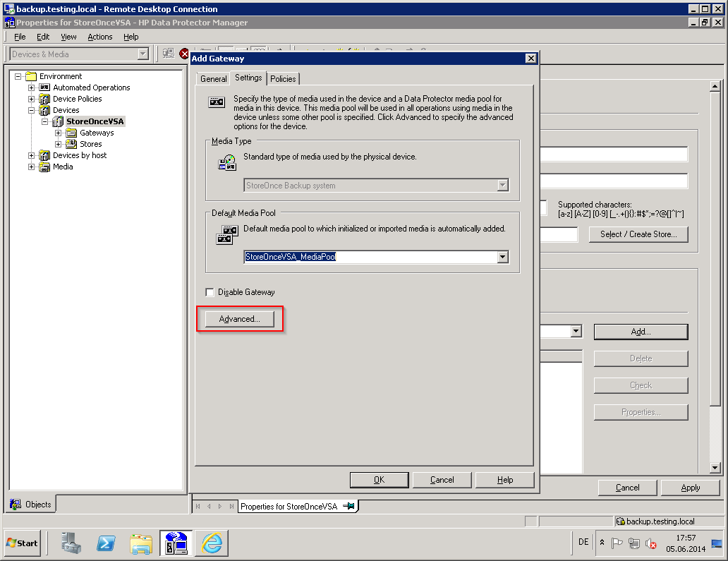The image size is (728, 561).
Task: Collapse the Devices tree node
Action: (32, 110)
